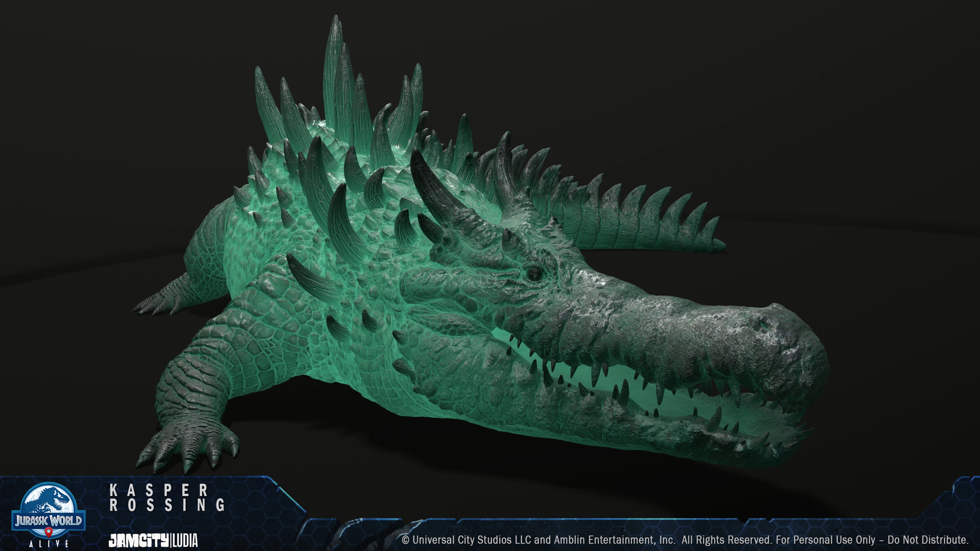Select the KASPER name text
This screenshot has width=980, height=551.
pyautogui.click(x=159, y=491)
